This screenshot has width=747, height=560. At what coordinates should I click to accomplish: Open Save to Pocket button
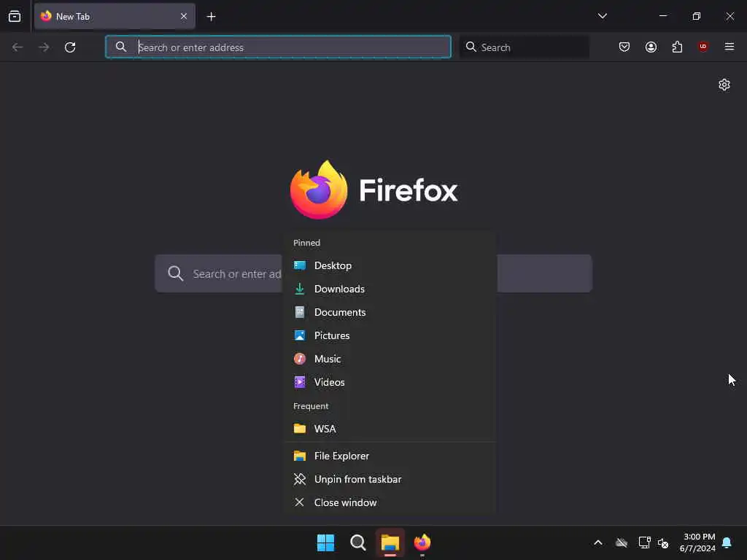(624, 47)
